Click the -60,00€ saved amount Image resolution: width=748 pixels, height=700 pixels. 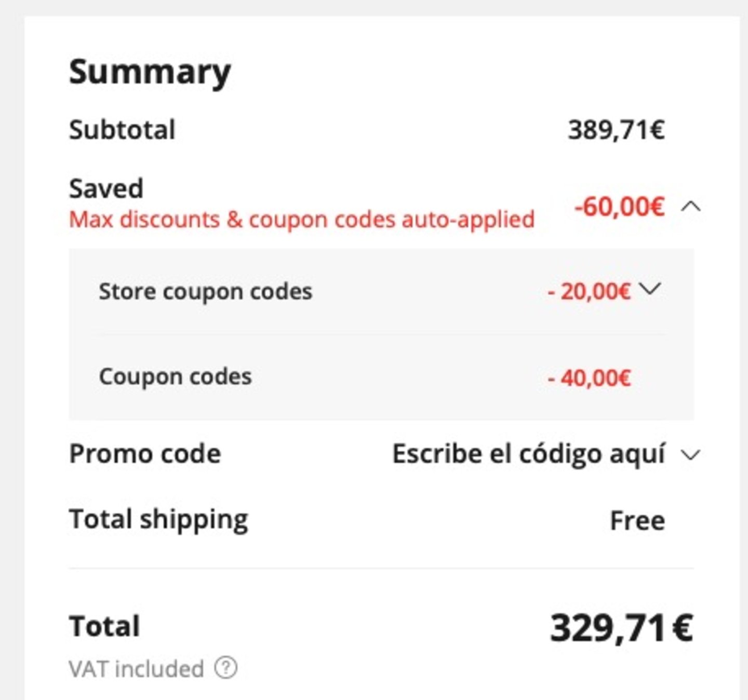619,207
